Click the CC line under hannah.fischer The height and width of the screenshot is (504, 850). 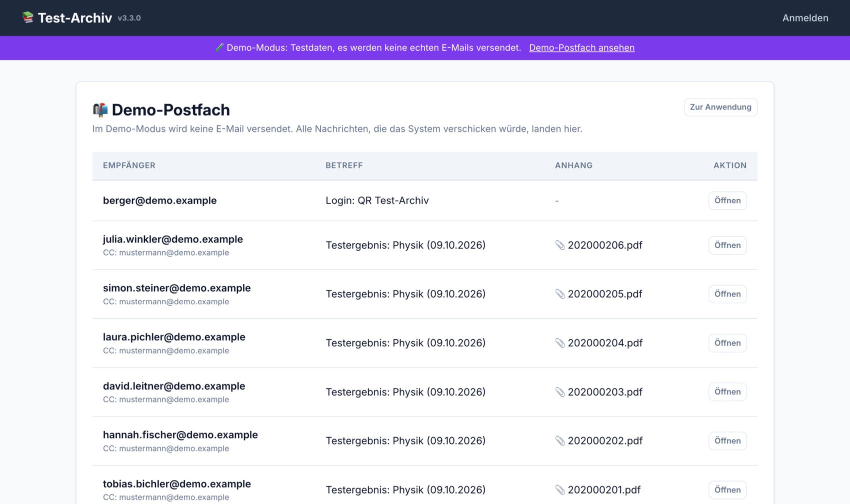166,449
